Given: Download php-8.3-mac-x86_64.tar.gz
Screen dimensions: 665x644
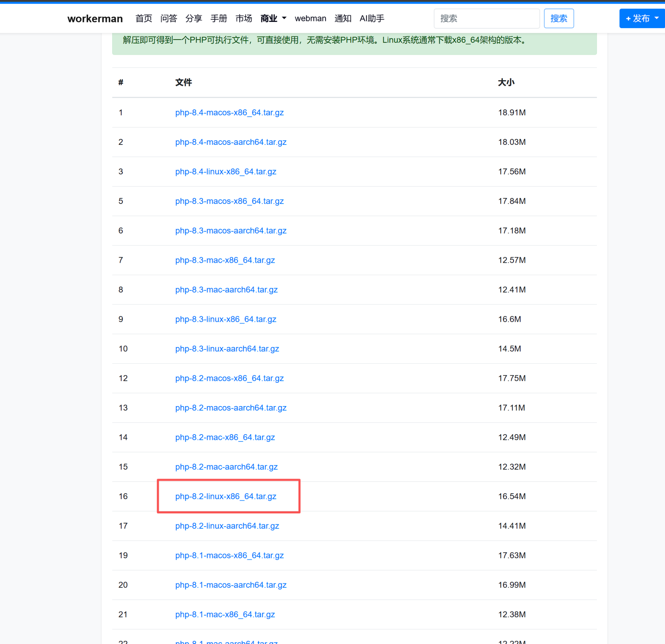Looking at the screenshot, I should [x=225, y=260].
